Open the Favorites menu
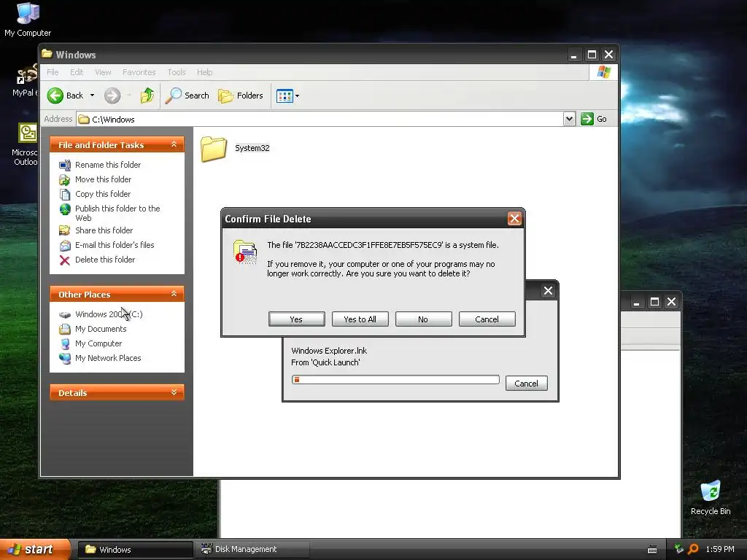Viewport: 747px width, 560px height. click(139, 72)
